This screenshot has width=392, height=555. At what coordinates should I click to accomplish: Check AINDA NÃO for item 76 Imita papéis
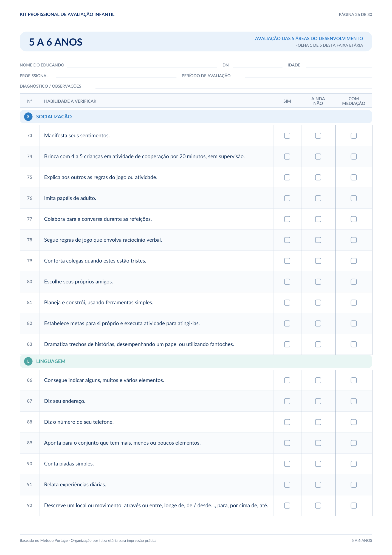(x=318, y=198)
